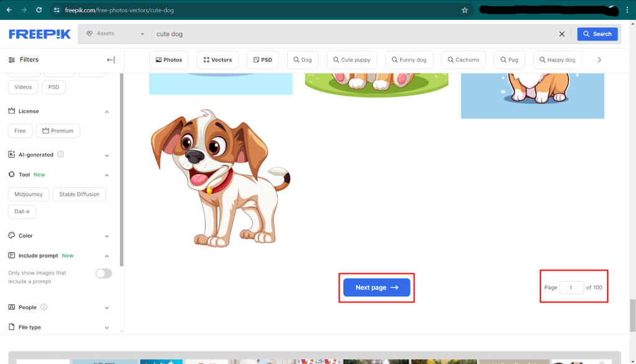Collapse the Filters sidebar arrow icon
Viewport: 636px width, 364px height.
[x=111, y=60]
